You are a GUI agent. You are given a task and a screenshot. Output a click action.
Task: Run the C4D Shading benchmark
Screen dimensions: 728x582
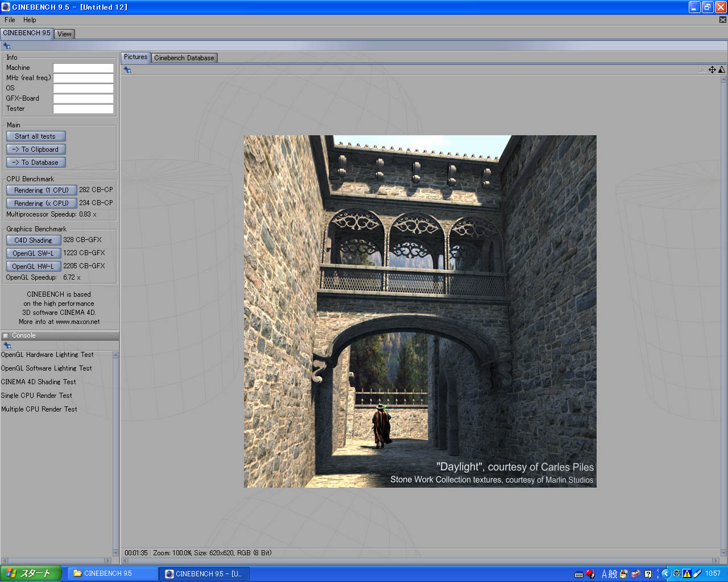coord(34,240)
